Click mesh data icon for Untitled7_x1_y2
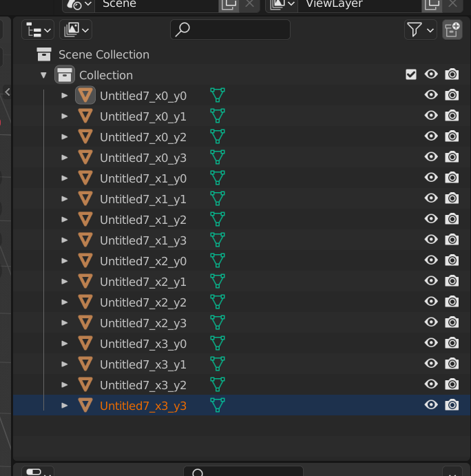Image resolution: width=471 pixels, height=476 pixels. click(x=218, y=219)
